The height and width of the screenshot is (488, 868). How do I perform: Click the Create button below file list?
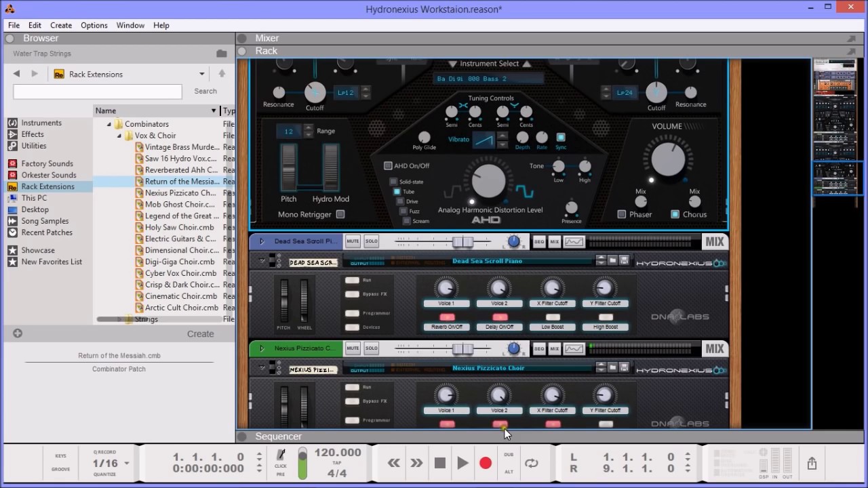click(x=201, y=333)
